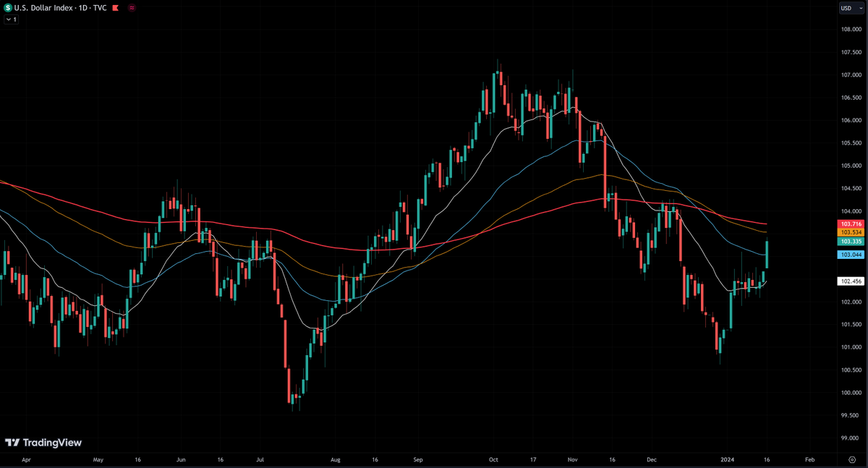The image size is (868, 468).
Task: Click the 108.000 price scale value
Action: point(851,30)
